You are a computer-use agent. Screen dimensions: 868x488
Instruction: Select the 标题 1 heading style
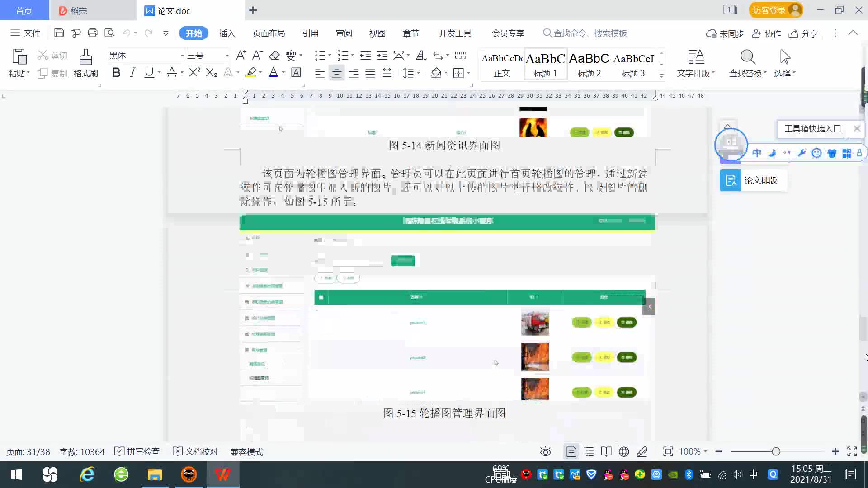pos(545,64)
